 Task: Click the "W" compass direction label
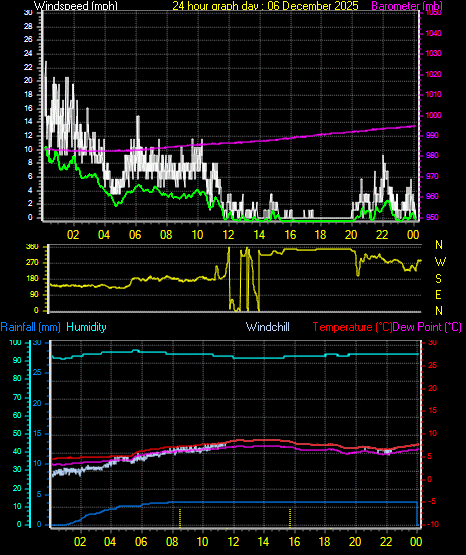440,262
